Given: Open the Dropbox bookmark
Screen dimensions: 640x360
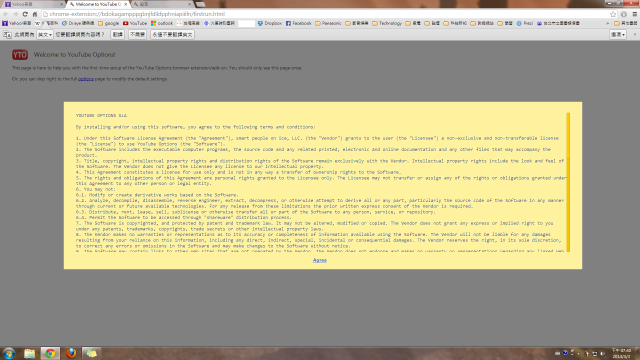Looking at the screenshot, I should [x=269, y=23].
